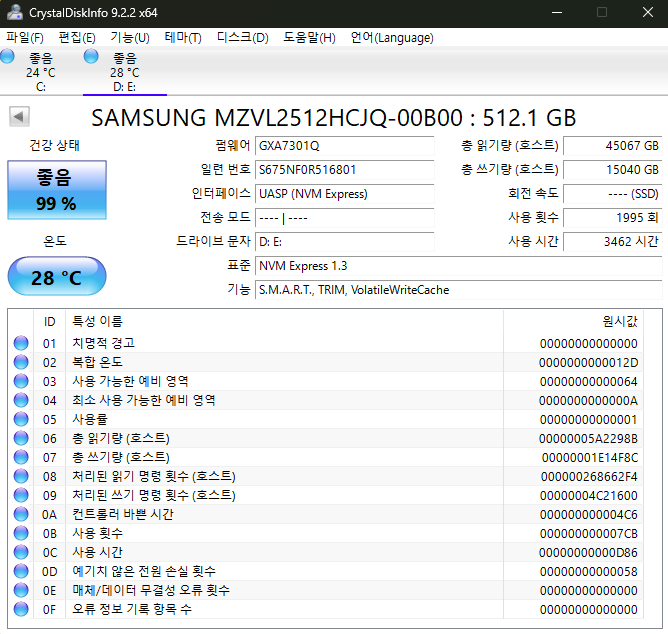Open the 편집(E) menu

click(x=77, y=38)
